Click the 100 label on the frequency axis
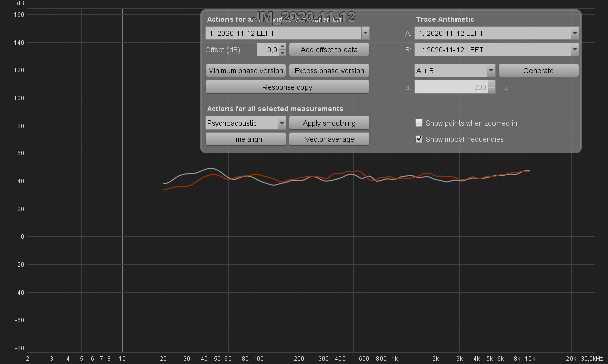608x364 pixels. [258, 359]
